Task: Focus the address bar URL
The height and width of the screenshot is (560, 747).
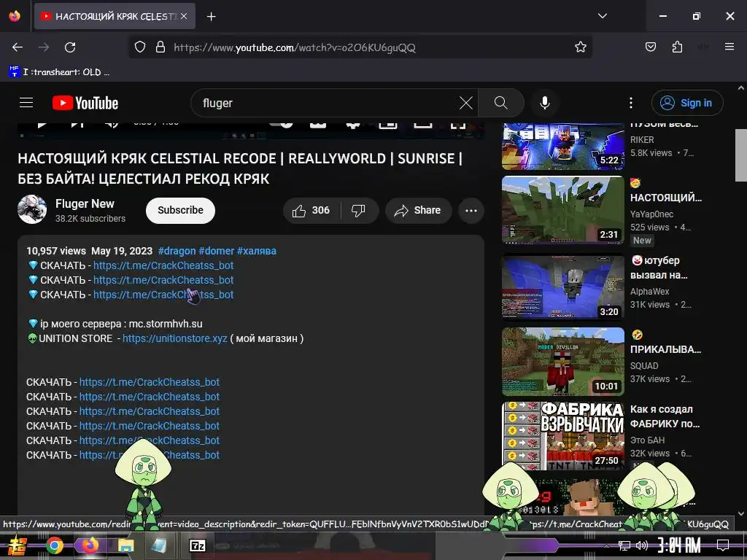Action: pos(295,47)
